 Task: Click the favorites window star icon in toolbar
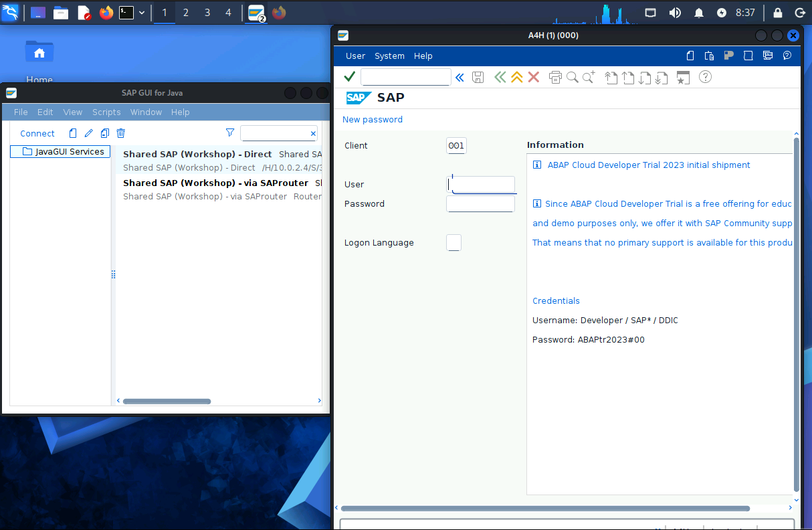682,78
